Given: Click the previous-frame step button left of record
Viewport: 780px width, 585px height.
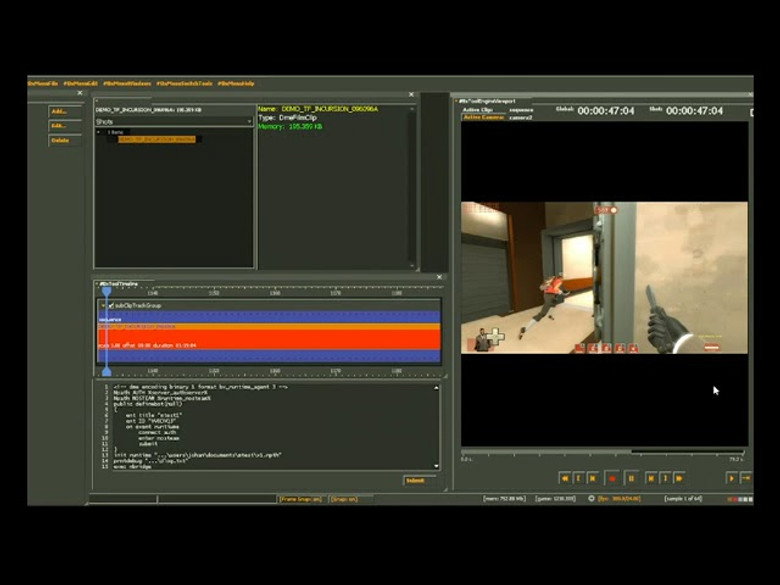Looking at the screenshot, I should [x=579, y=478].
